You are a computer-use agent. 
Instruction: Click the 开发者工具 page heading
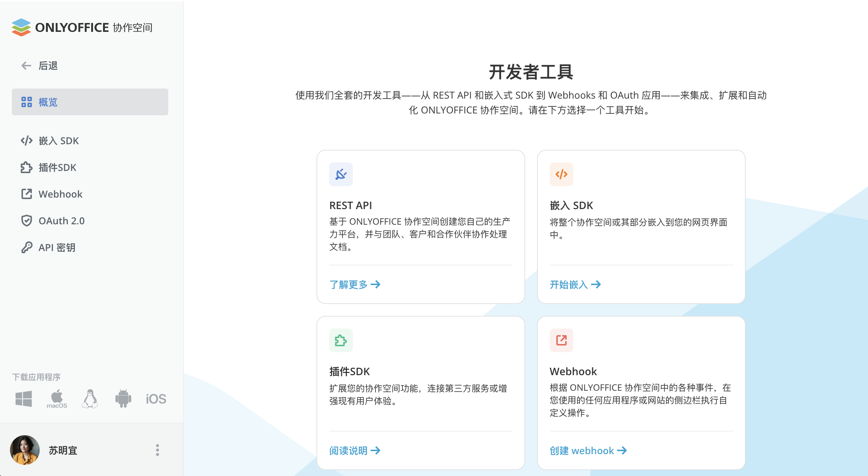click(531, 72)
